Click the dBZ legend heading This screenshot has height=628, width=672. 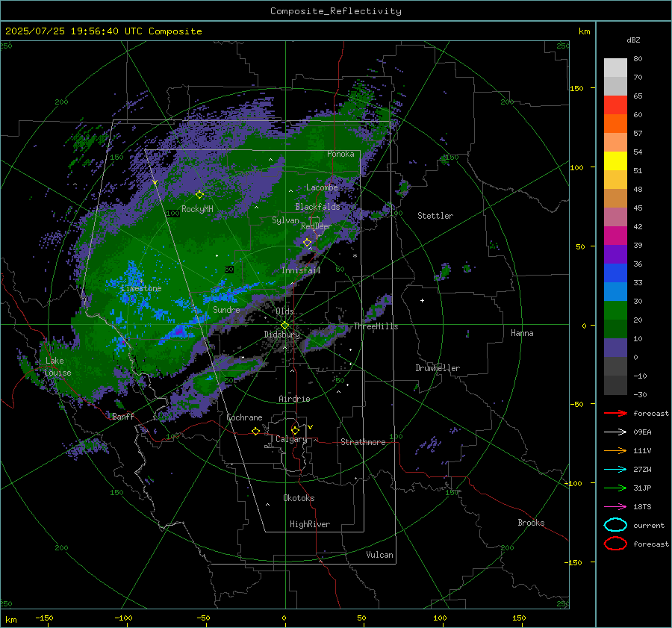633,40
